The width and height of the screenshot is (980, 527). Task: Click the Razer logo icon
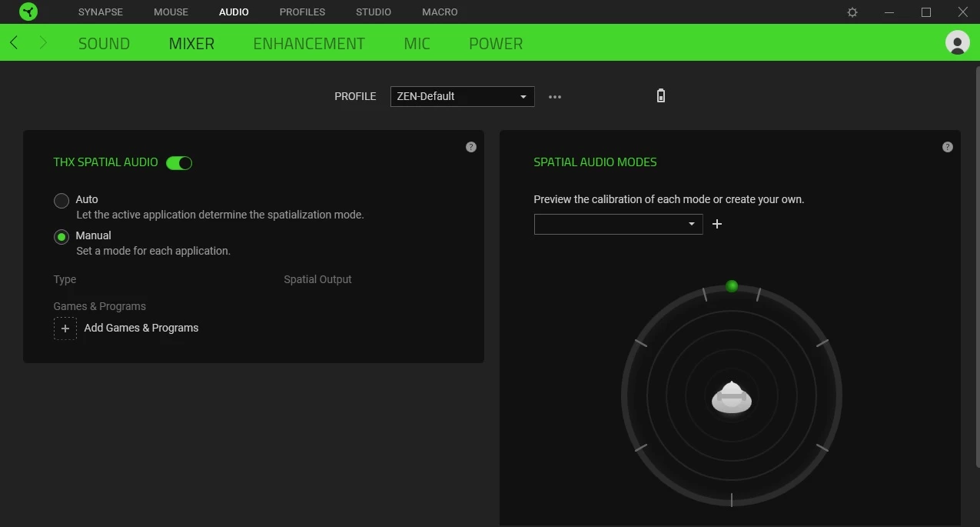[28, 12]
